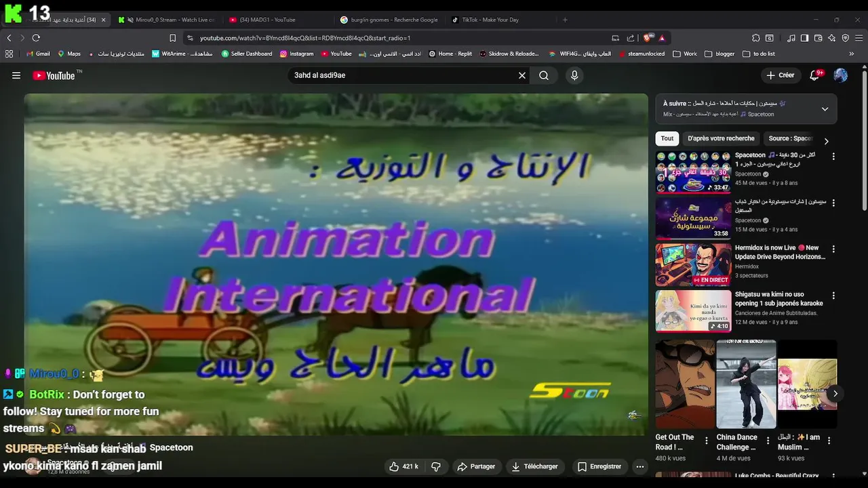Click the Partager share button
This screenshot has height=488, width=868.
(x=476, y=466)
